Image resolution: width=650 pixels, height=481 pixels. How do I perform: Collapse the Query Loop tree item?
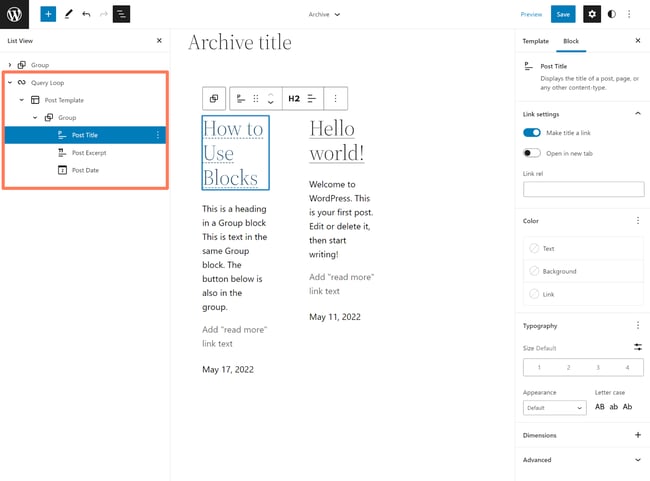10,83
